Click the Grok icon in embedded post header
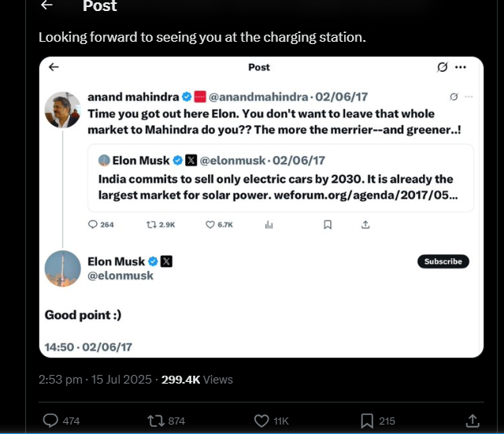504x434 pixels. (443, 67)
